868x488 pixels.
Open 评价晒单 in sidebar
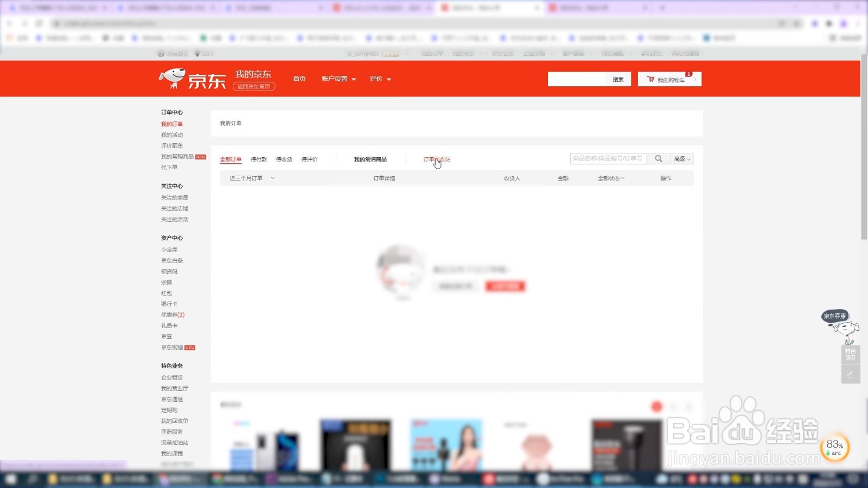[172, 146]
